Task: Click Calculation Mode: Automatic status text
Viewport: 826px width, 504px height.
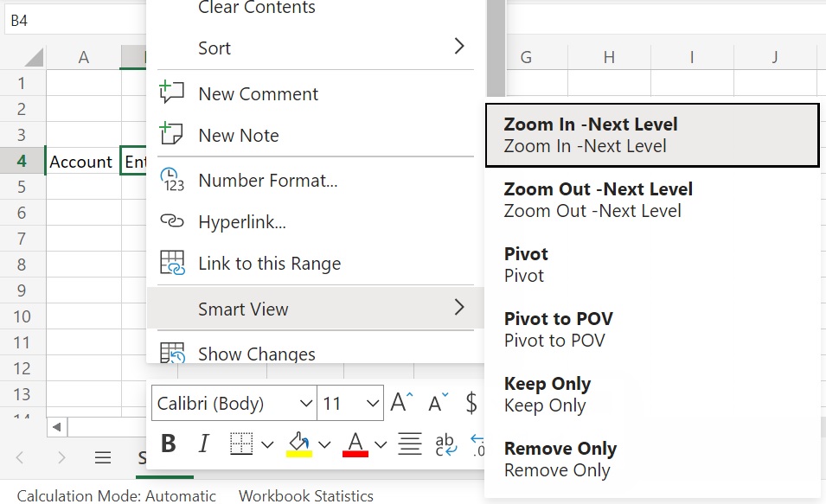Action: click(x=117, y=496)
